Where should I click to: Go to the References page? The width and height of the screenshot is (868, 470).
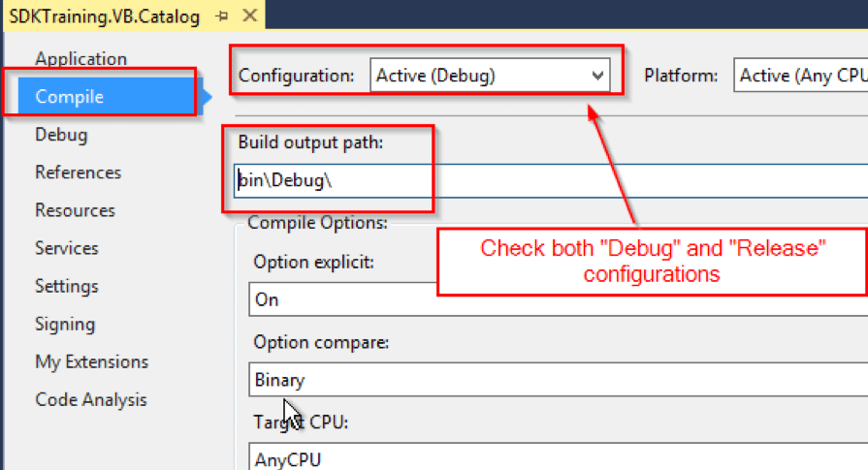pos(78,172)
